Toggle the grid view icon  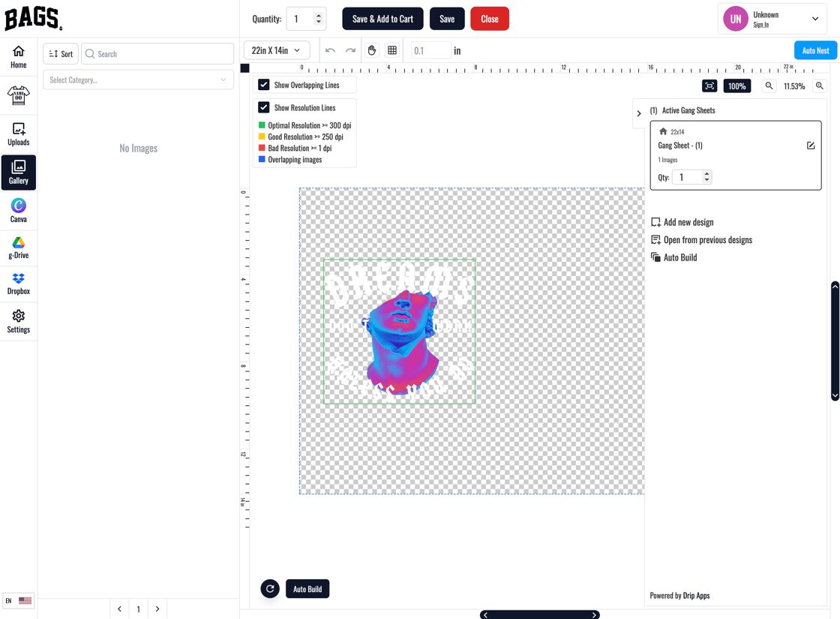tap(392, 50)
